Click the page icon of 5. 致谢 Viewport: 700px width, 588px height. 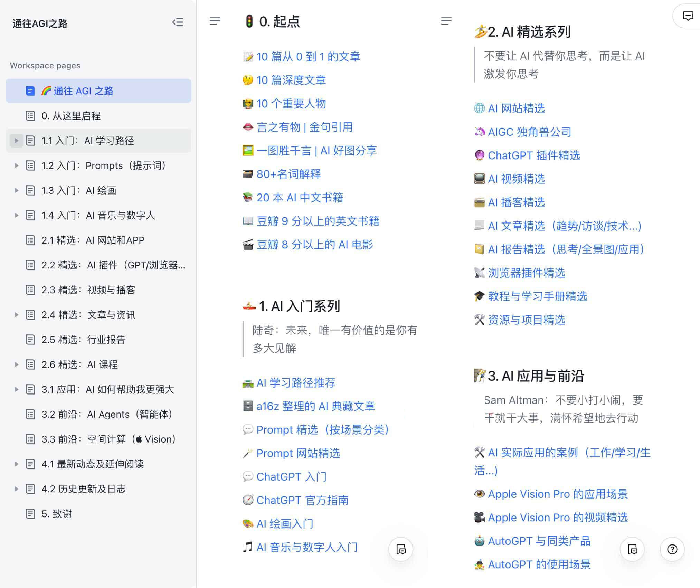pyautogui.click(x=30, y=514)
